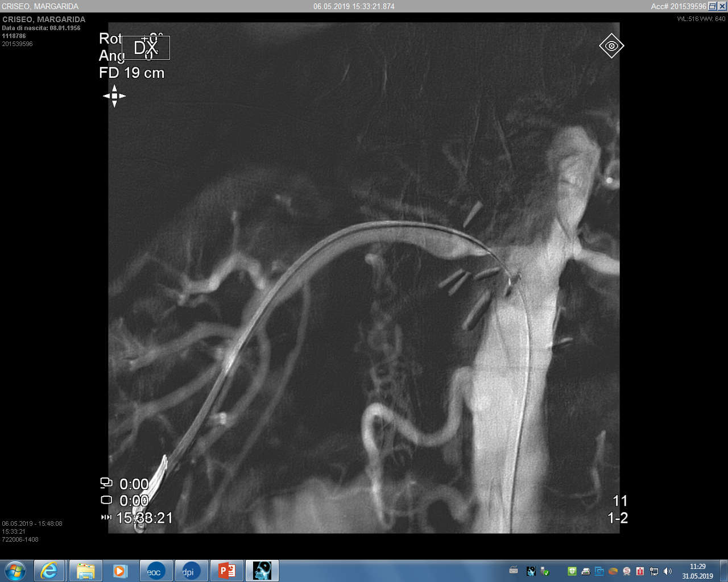Click the printer icon in system tray
This screenshot has height=582, width=728.
tap(585, 571)
